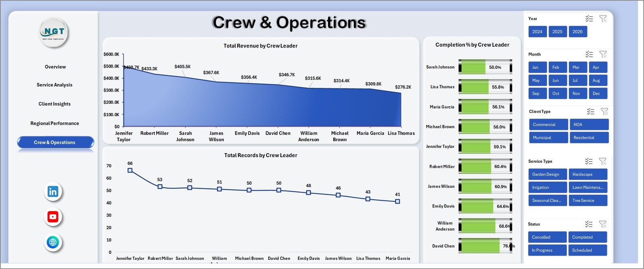Filter by Commercial client type
This screenshot has height=269, width=644.
[548, 125]
